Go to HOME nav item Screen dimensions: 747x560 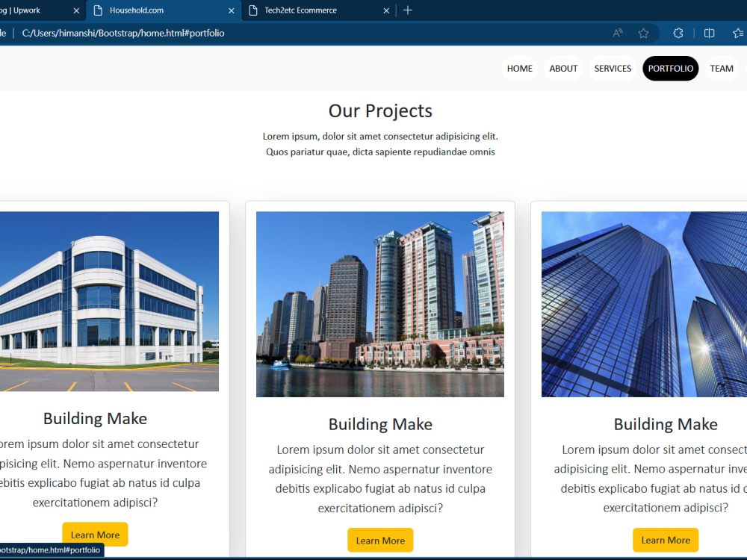tap(519, 69)
